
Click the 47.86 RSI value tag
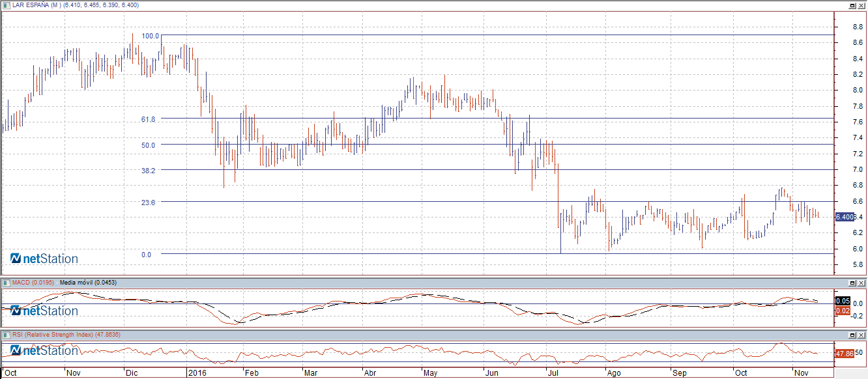[845, 354]
